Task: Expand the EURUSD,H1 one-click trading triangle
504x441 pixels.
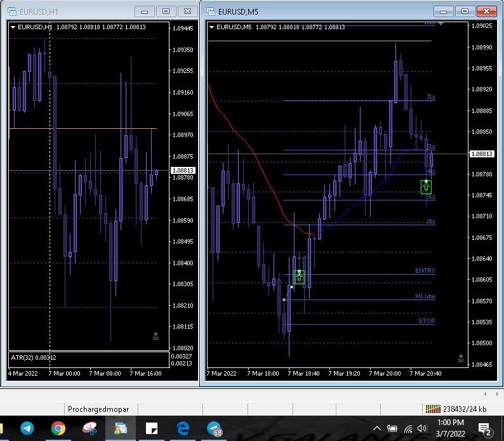Action: tap(13, 27)
